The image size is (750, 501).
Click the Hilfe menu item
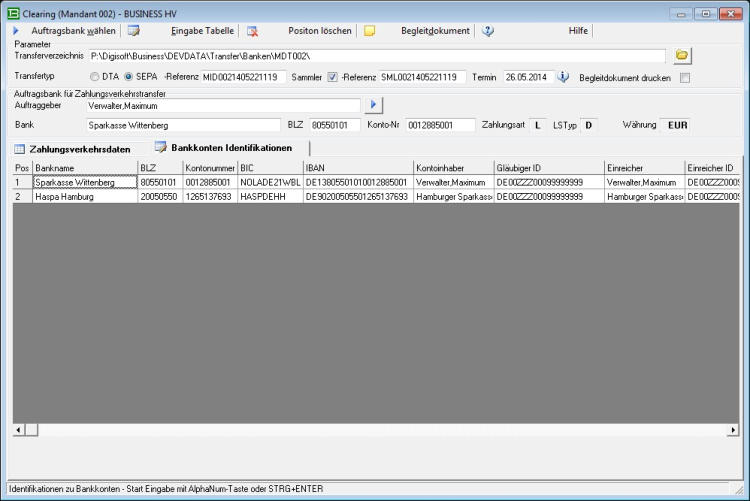pyautogui.click(x=578, y=31)
